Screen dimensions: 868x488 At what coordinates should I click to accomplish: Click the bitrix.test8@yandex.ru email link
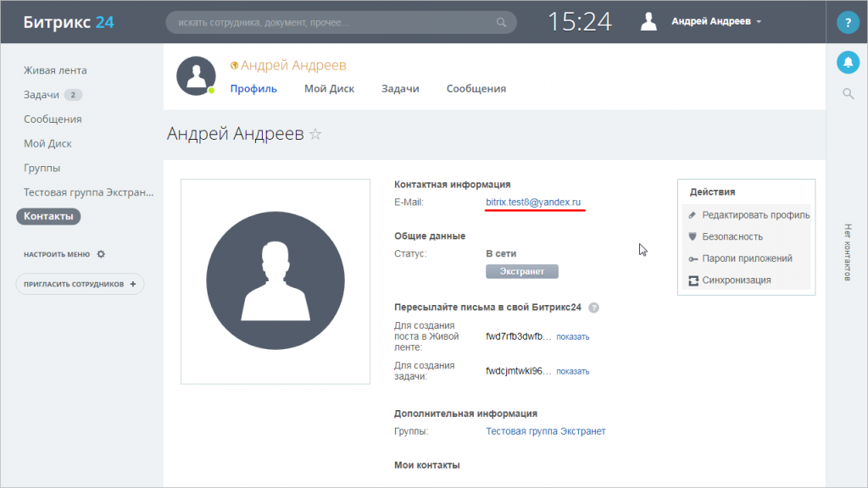(533, 202)
